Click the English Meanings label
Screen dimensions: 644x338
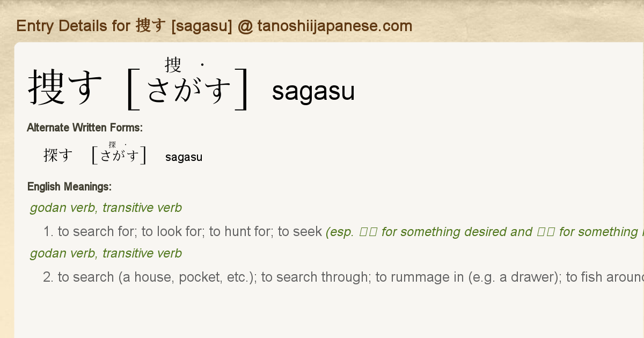(69, 187)
